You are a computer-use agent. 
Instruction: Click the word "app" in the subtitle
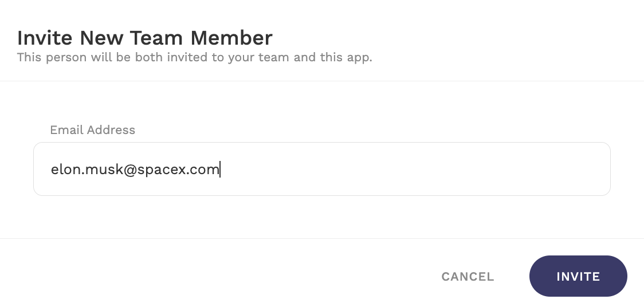coord(359,58)
